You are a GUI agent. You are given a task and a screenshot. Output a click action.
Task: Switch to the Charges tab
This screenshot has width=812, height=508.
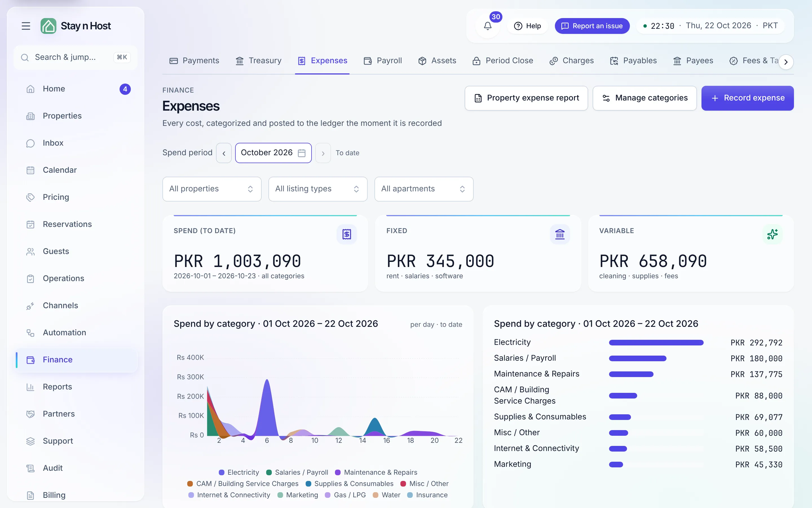tap(572, 61)
